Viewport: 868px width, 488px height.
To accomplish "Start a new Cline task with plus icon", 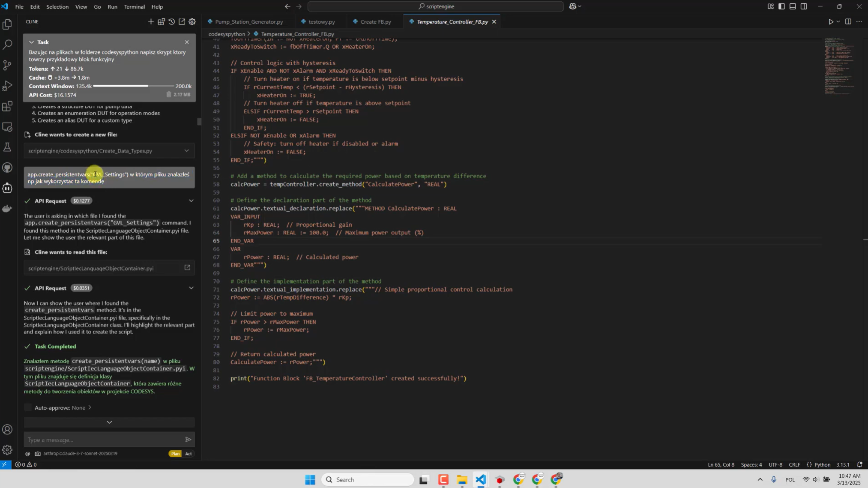I will [151, 21].
